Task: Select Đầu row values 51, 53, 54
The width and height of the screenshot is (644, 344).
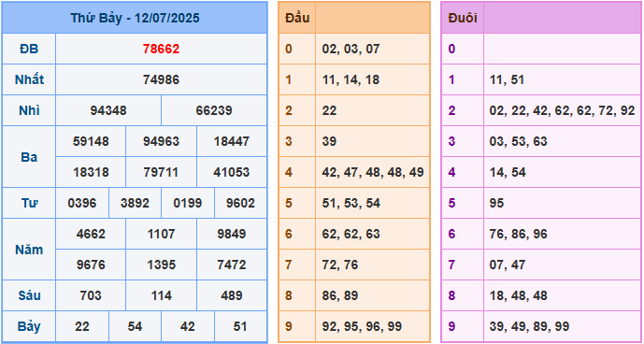Action: click(x=351, y=203)
